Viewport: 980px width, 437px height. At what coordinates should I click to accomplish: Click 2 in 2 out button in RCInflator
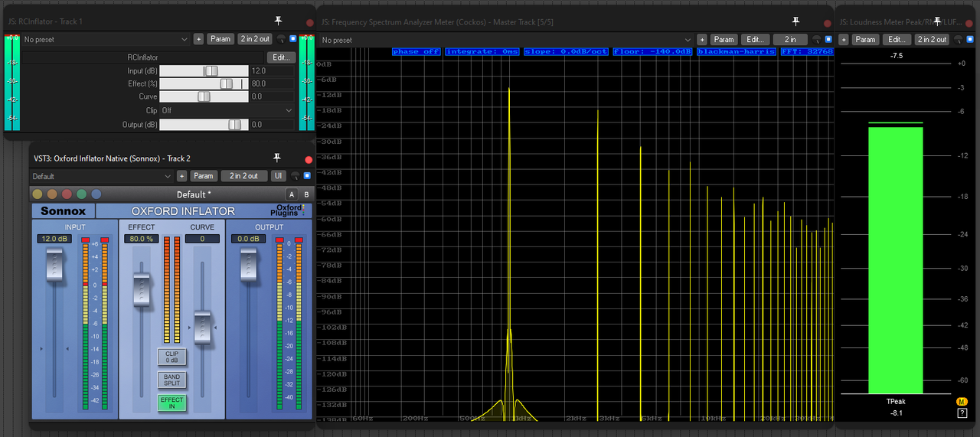(254, 39)
